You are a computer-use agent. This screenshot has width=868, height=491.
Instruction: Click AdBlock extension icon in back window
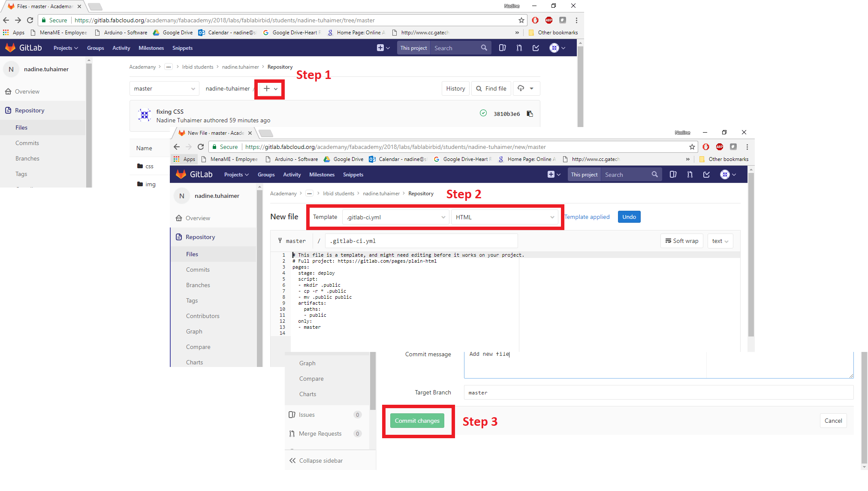[549, 20]
